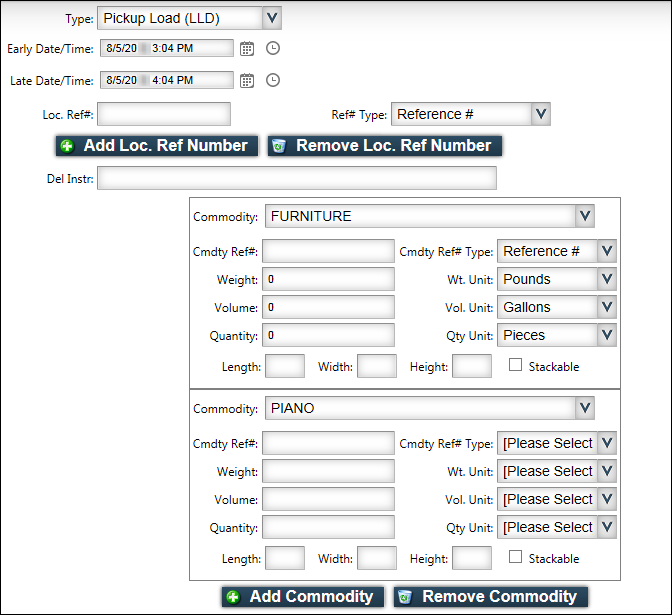Click into the Loc. Ref# field

164,114
